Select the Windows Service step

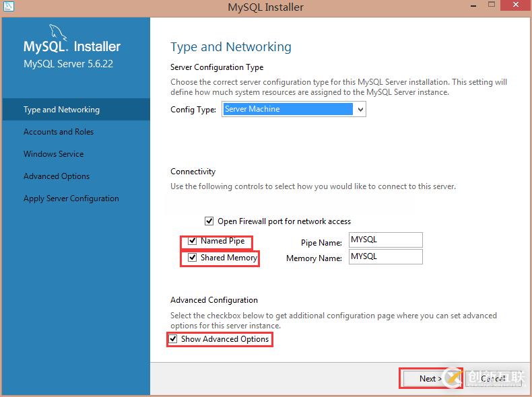pos(54,154)
